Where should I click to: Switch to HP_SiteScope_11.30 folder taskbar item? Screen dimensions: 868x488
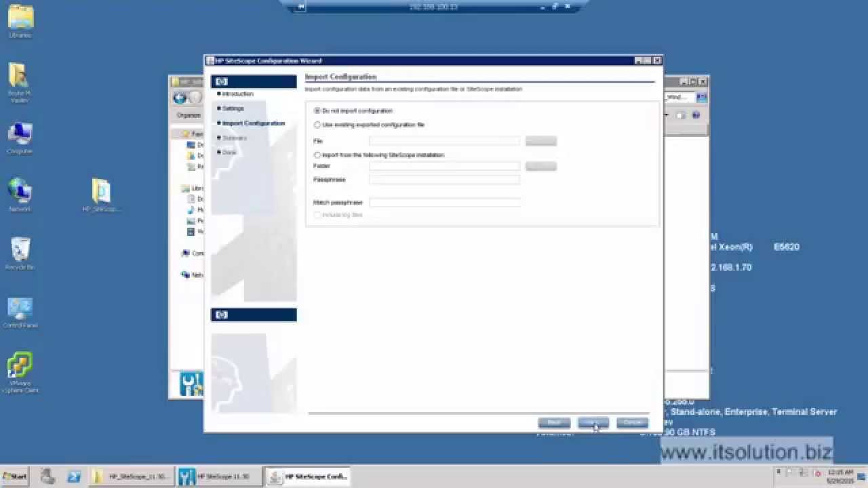pos(131,476)
